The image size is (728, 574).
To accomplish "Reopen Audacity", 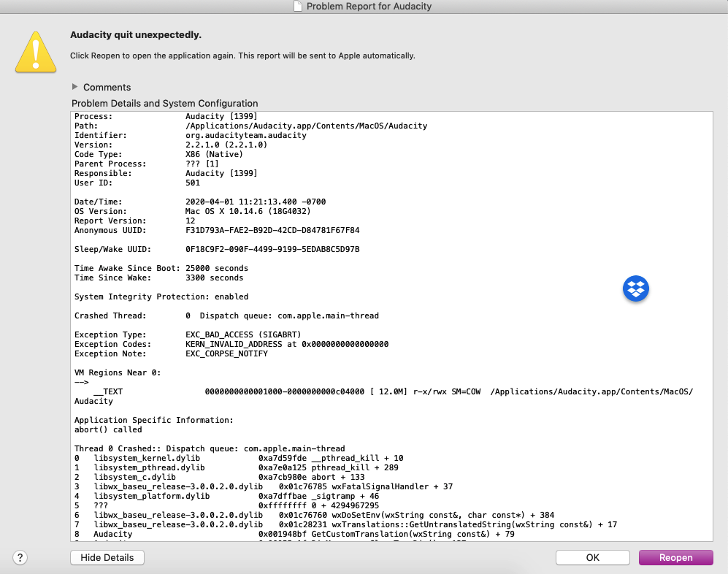I will click(676, 557).
